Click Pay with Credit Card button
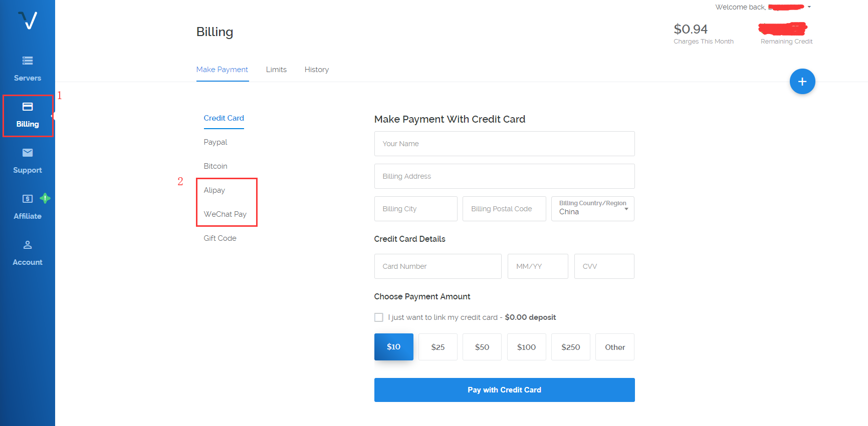Image resolution: width=868 pixels, height=426 pixels. [x=504, y=390]
